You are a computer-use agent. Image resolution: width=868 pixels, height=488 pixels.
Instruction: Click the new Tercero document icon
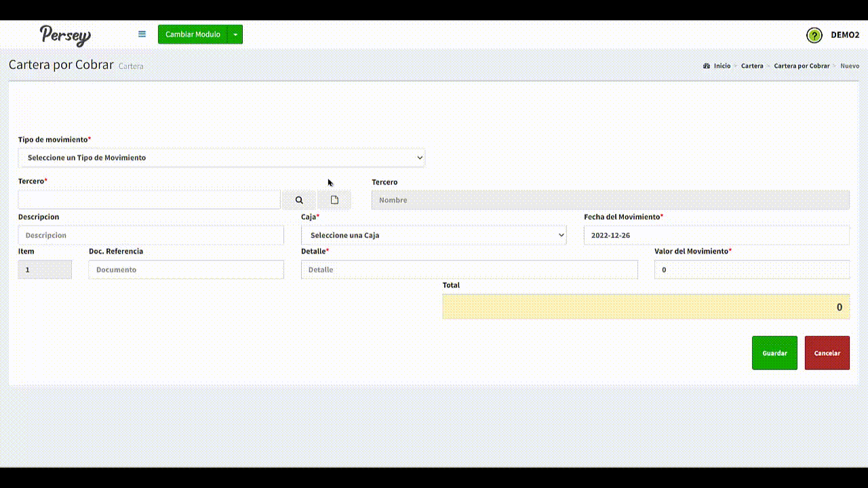334,200
